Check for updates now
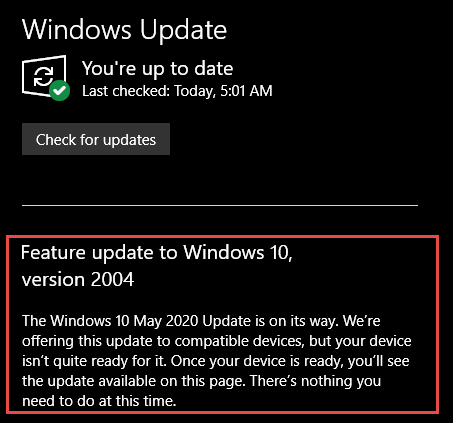 96,139
